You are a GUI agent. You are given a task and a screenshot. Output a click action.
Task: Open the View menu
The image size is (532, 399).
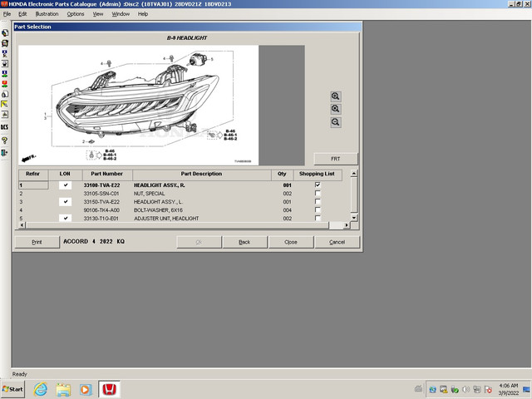[98, 14]
